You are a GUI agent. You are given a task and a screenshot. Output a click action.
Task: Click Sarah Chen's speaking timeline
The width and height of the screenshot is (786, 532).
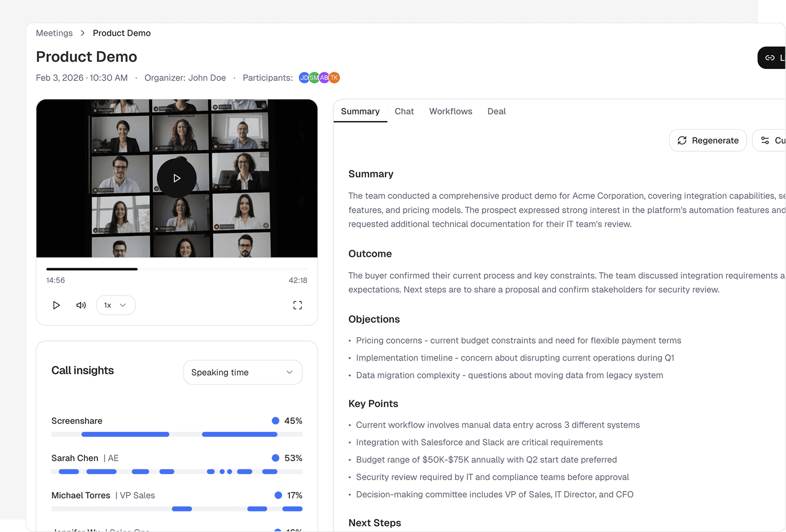(x=177, y=472)
